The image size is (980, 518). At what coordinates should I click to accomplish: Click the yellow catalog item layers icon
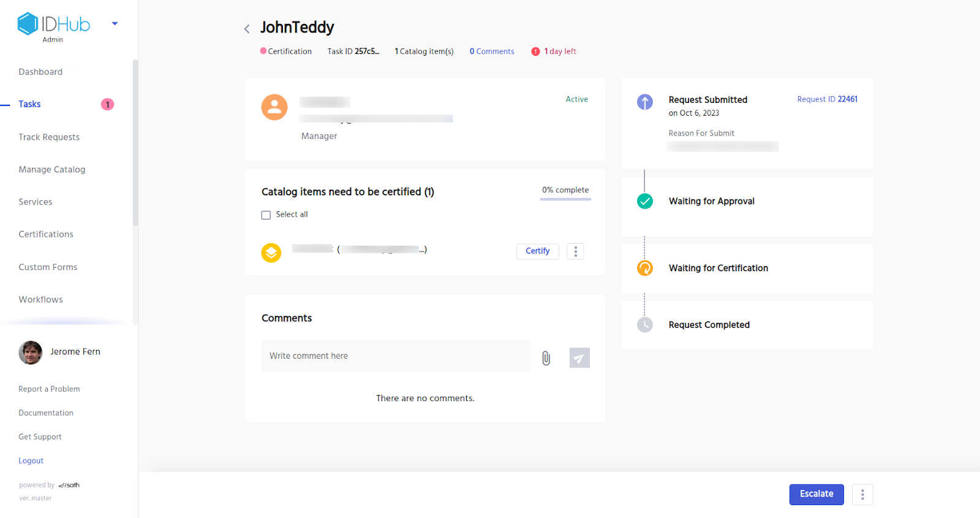point(271,252)
